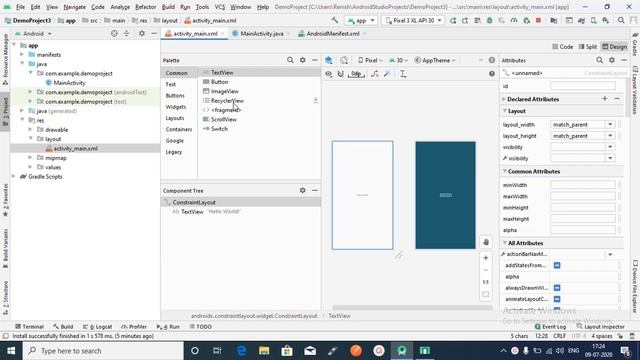
Task: Open the layout_width dropdown
Action: (x=610, y=124)
